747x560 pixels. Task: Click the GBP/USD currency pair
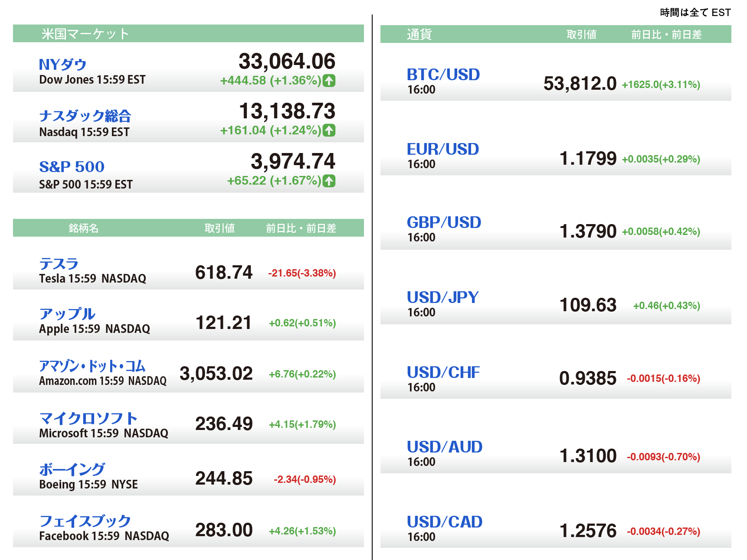coord(443,222)
